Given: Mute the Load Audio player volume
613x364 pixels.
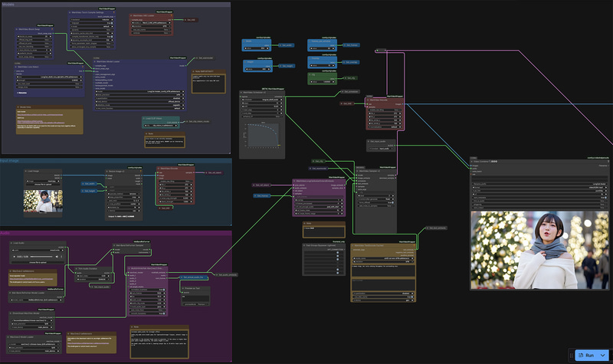Looking at the screenshot, I should point(57,257).
